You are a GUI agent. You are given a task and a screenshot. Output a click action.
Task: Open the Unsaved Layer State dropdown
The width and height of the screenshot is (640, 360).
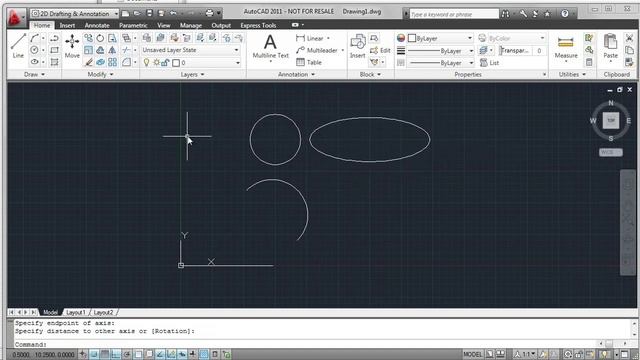191,50
